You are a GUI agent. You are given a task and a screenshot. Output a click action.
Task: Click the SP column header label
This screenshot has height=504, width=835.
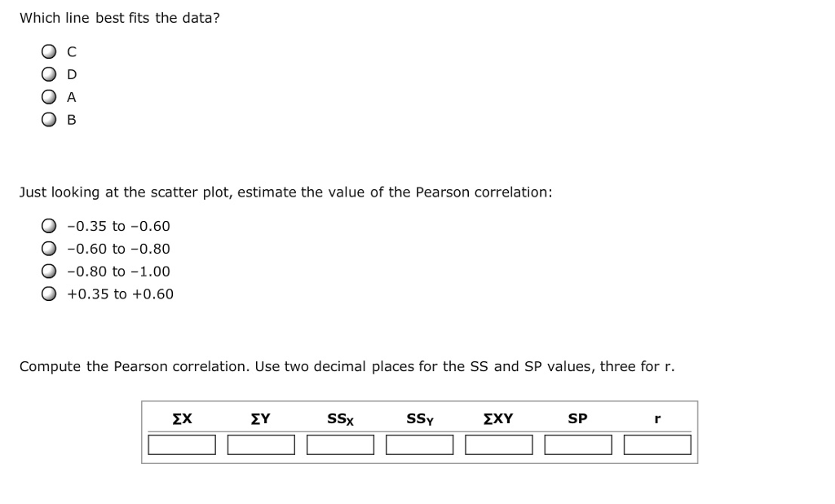(x=577, y=418)
